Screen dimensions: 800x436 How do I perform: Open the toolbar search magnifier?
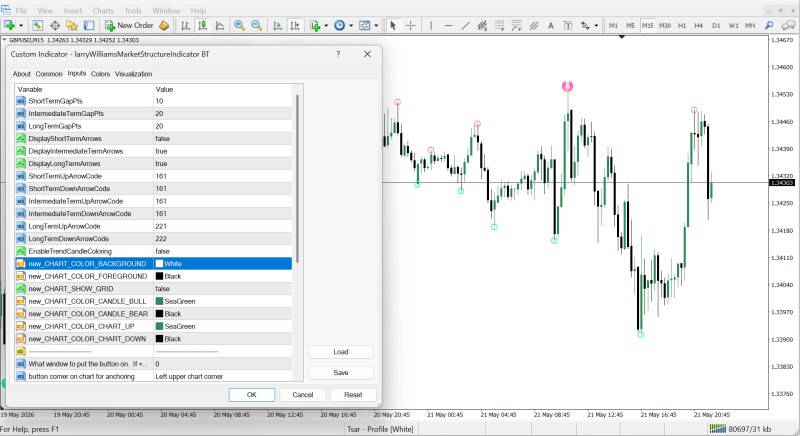pos(769,25)
